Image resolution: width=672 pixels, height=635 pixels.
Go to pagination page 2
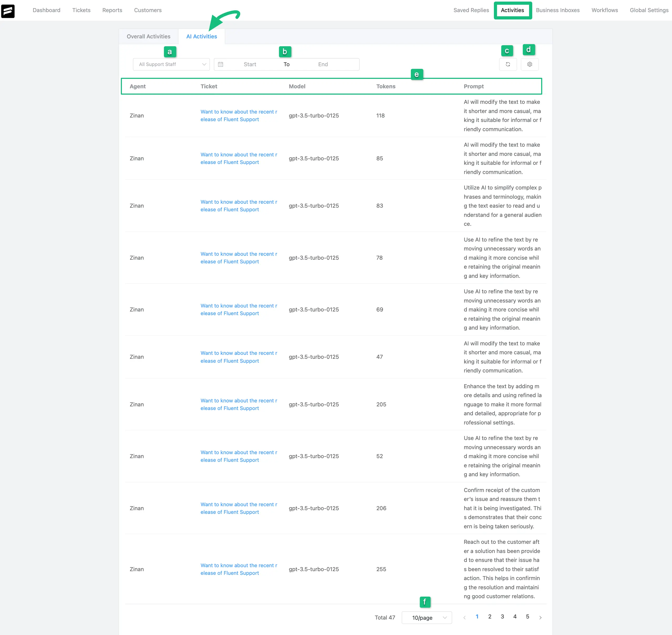(490, 617)
